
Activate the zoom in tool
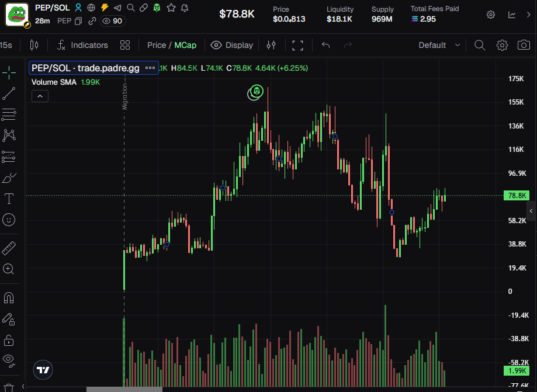coord(9,269)
